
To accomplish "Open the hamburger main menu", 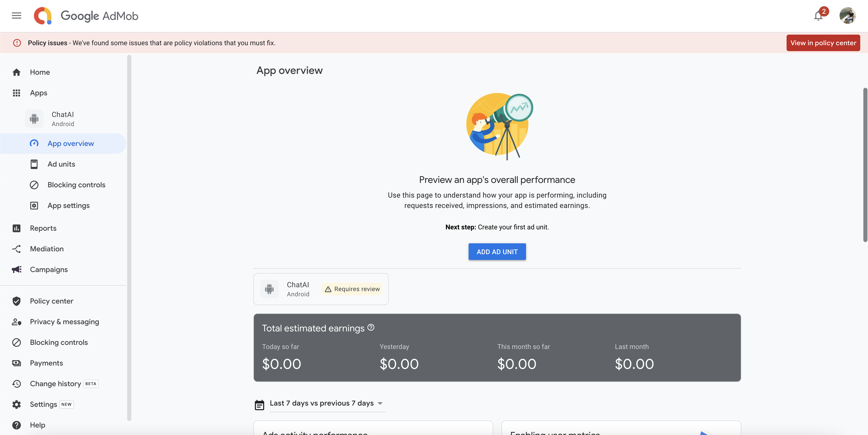I will pos(17,16).
